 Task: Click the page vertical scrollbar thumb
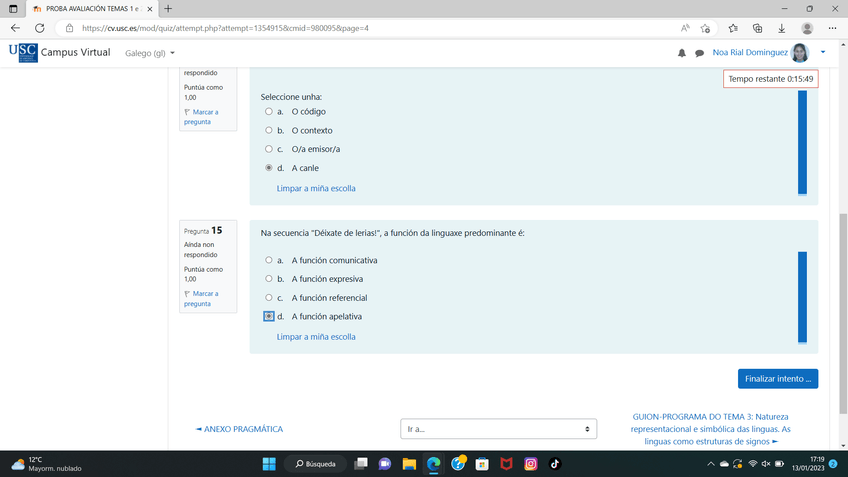pos(843,314)
